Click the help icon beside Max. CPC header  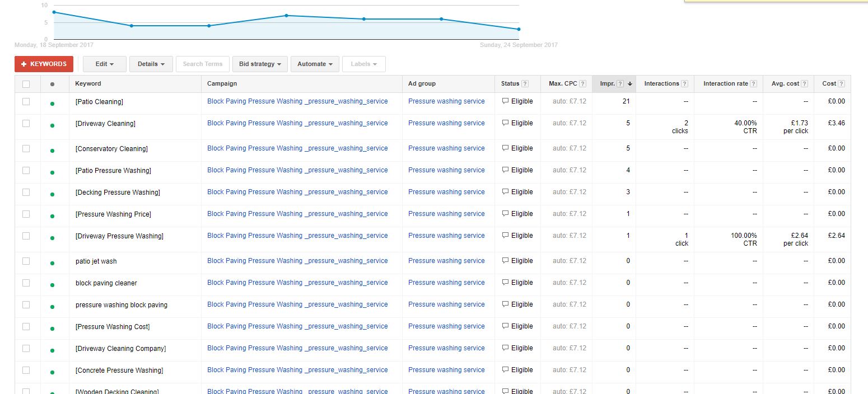click(x=583, y=84)
